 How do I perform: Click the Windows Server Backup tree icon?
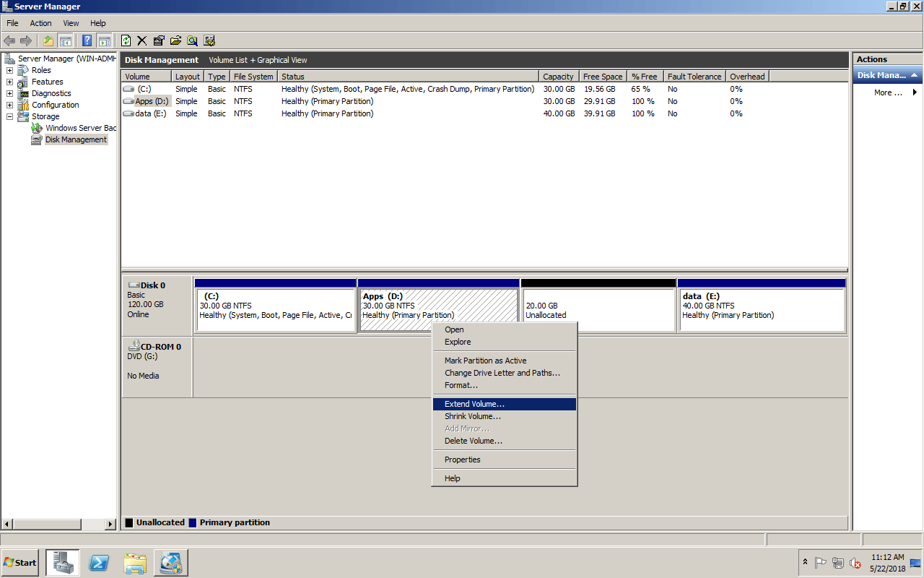pyautogui.click(x=37, y=128)
